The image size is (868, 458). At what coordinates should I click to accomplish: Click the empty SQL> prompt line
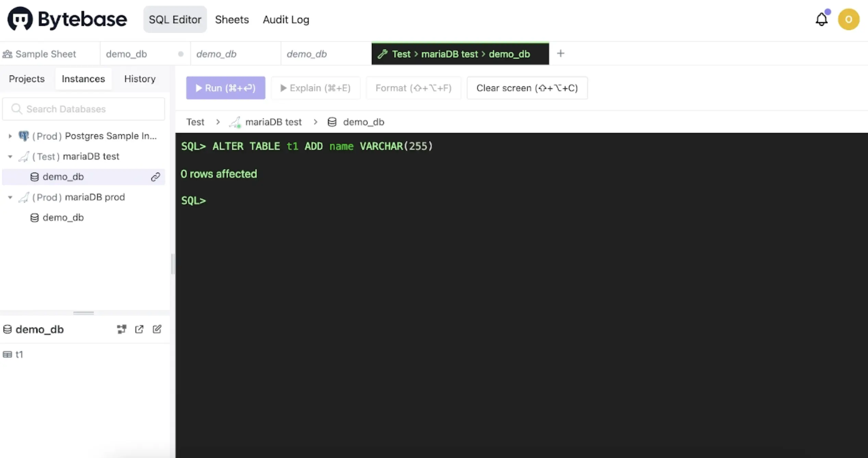[193, 200]
